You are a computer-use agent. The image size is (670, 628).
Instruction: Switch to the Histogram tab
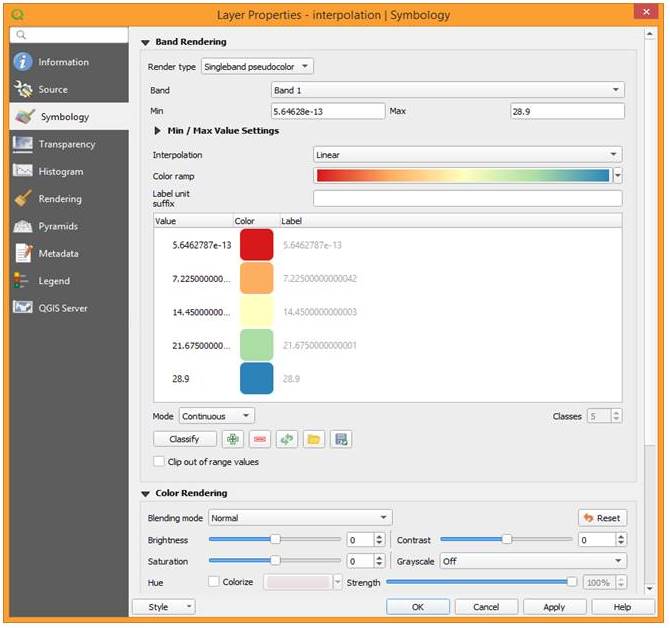point(69,171)
